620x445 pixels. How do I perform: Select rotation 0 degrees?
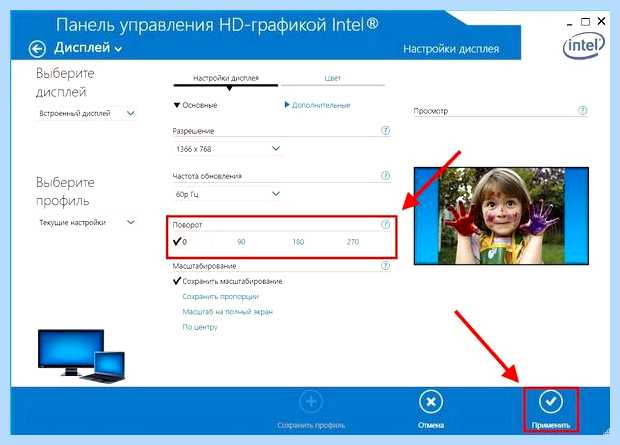(180, 242)
